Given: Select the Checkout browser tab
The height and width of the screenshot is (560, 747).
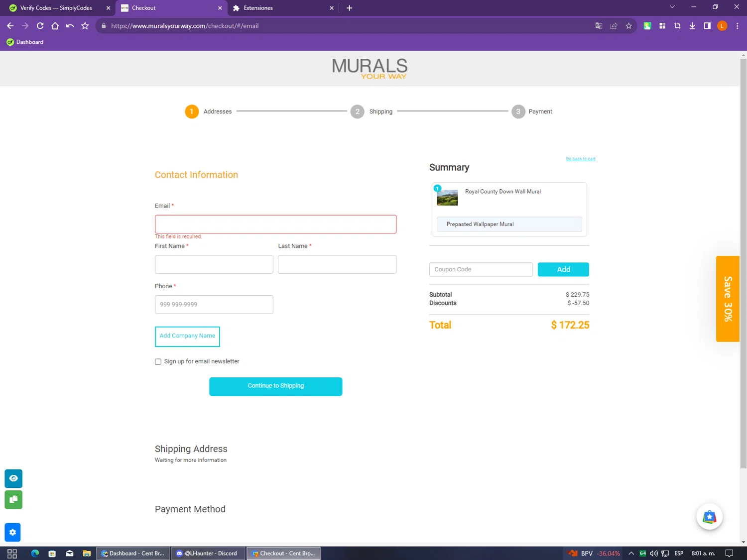Looking at the screenshot, I should tap(171, 8).
